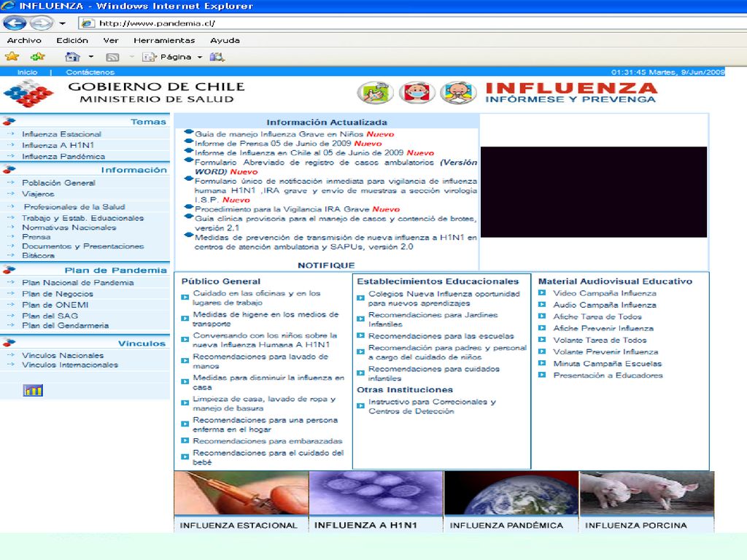Click the INFLUENZA Infórmese y Prevenga banner
This screenshot has height=560, width=747.
point(570,93)
